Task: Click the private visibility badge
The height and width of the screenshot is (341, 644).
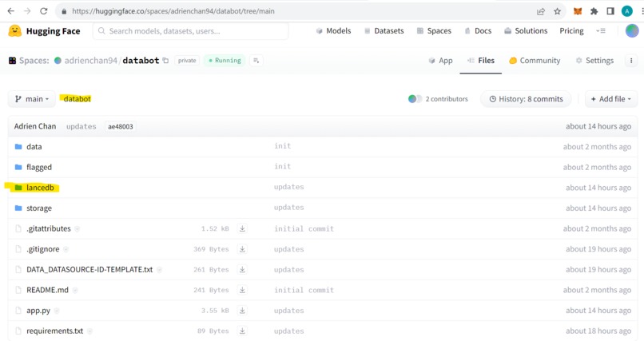Action: pyautogui.click(x=187, y=61)
